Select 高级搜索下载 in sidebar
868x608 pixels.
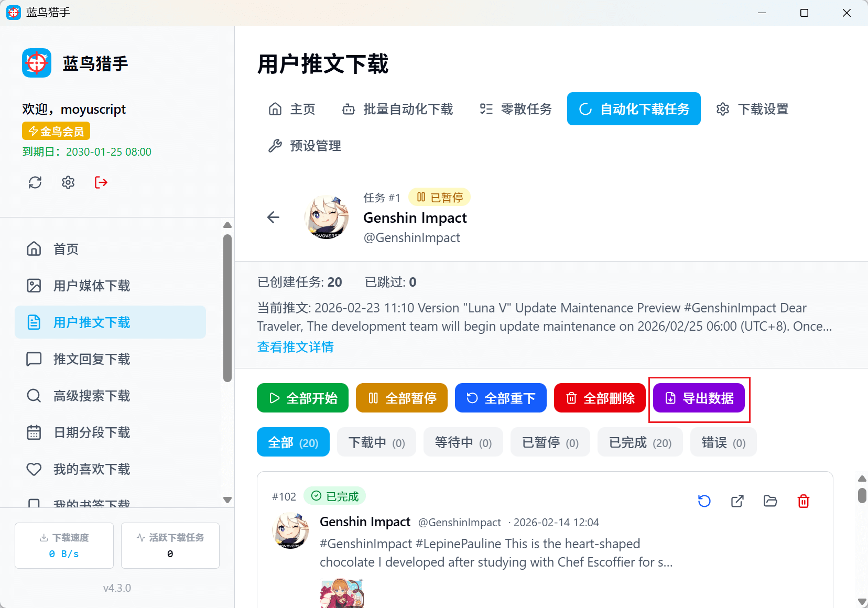(92, 396)
